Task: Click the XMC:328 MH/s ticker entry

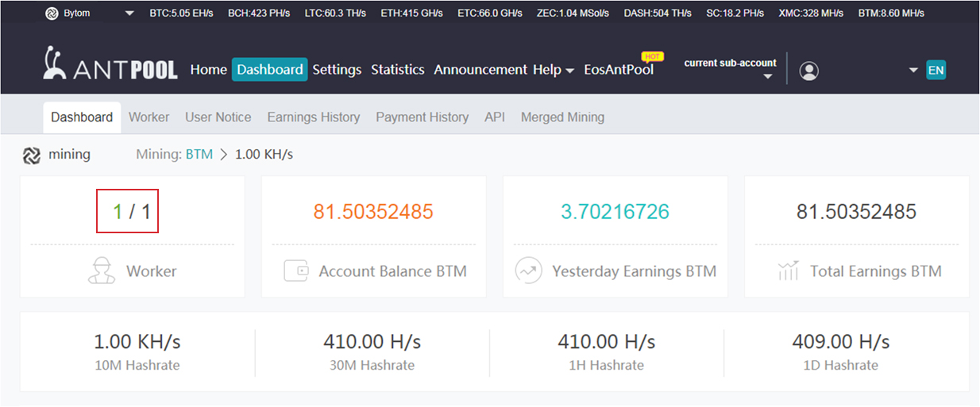Action: click(811, 13)
